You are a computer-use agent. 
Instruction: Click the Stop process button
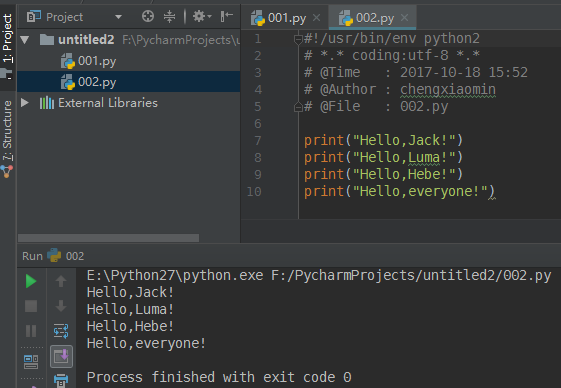point(31,306)
